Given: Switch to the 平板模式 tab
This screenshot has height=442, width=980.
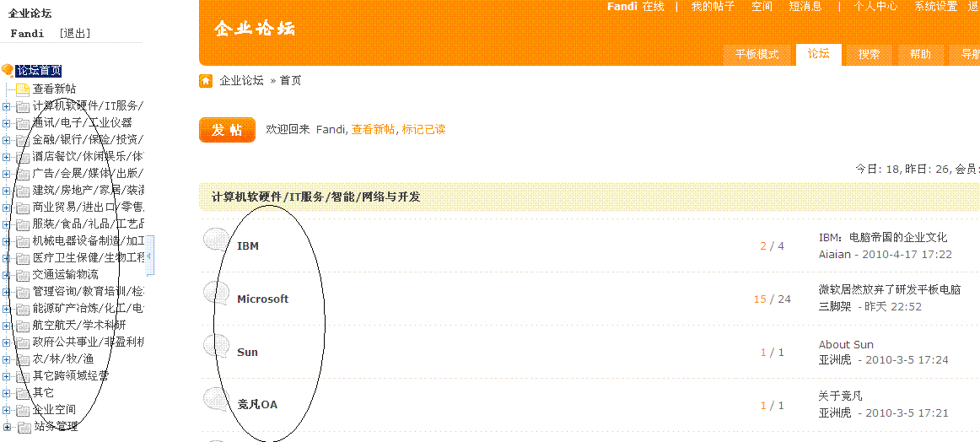Looking at the screenshot, I should pyautogui.click(x=757, y=54).
